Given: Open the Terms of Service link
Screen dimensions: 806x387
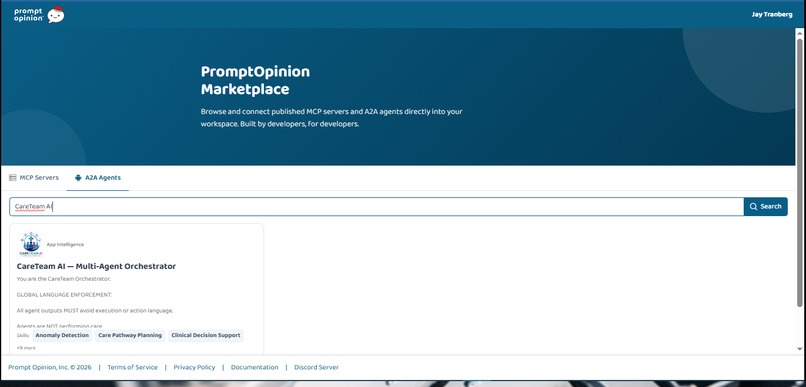Looking at the screenshot, I should (x=133, y=367).
